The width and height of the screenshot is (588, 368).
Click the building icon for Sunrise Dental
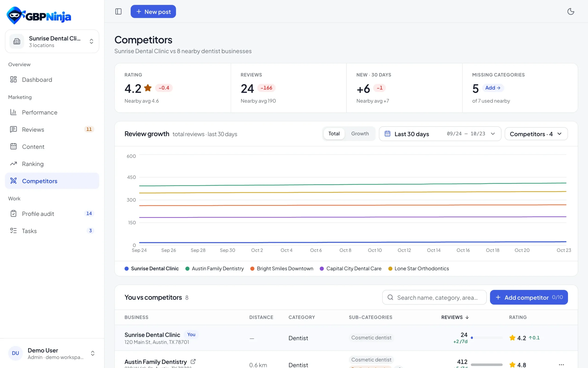pyautogui.click(x=17, y=41)
